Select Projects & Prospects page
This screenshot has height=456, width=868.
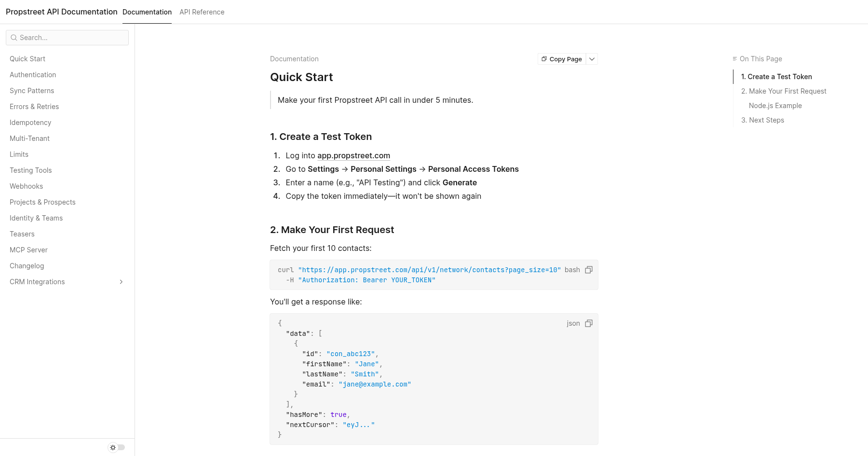tap(42, 202)
